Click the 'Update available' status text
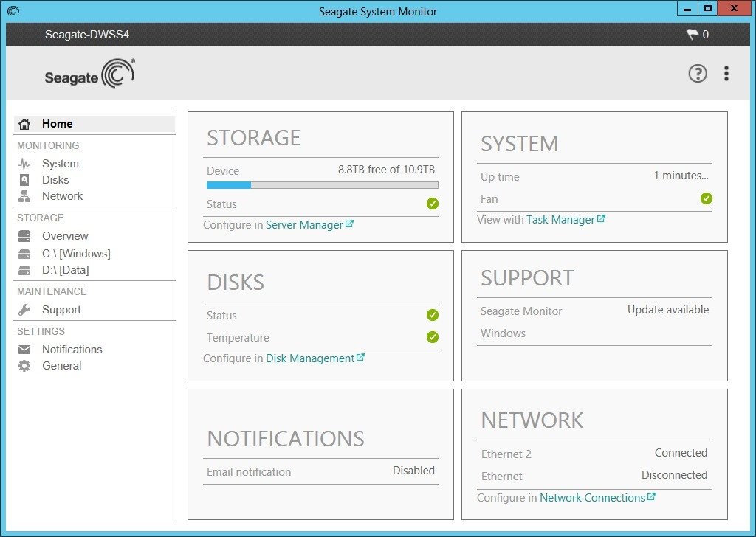 tap(667, 310)
